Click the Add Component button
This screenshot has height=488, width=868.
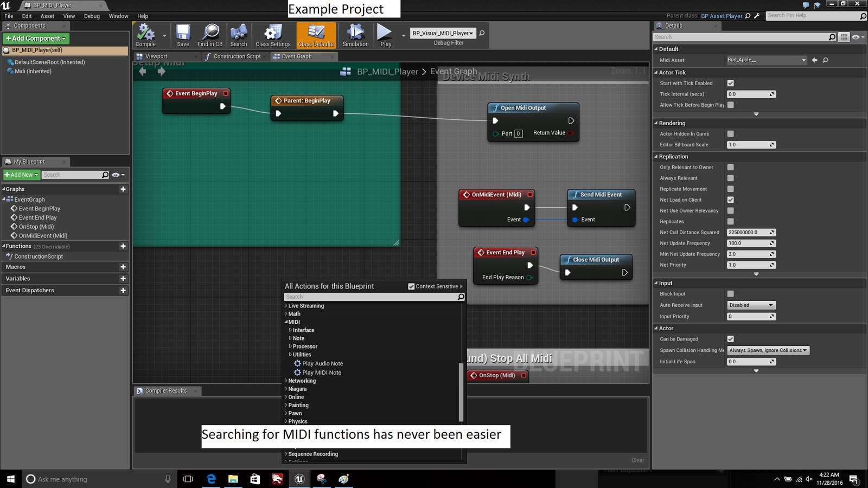pyautogui.click(x=36, y=38)
